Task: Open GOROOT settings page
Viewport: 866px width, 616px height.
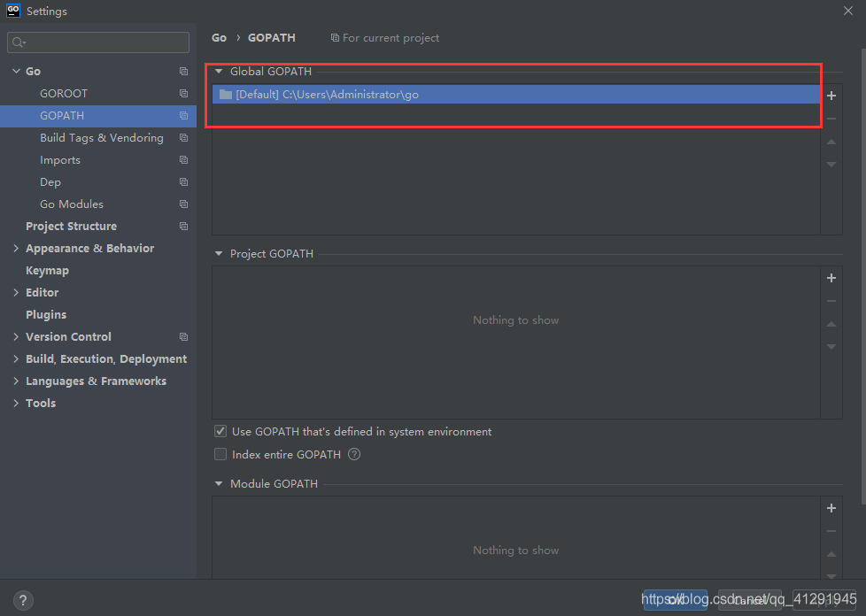Action: [x=64, y=93]
